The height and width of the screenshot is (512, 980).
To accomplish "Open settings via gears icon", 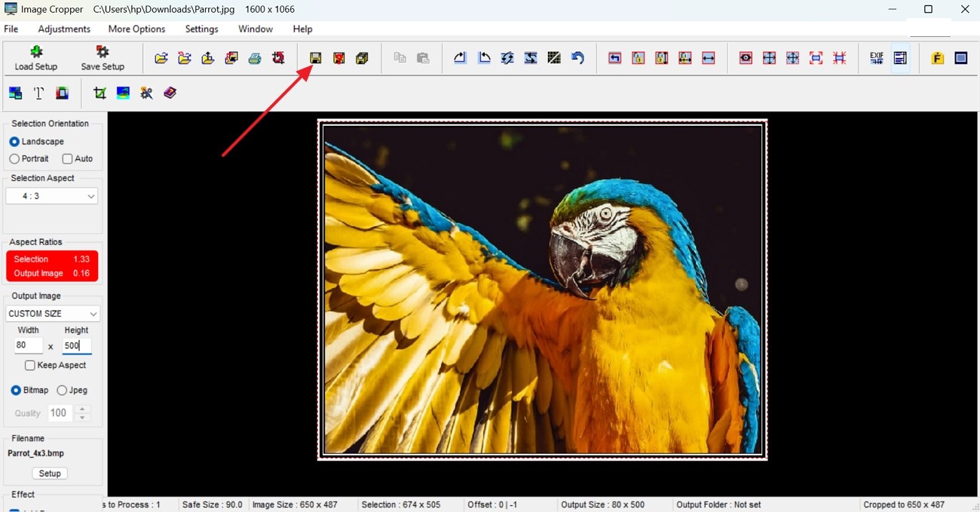I will point(146,93).
